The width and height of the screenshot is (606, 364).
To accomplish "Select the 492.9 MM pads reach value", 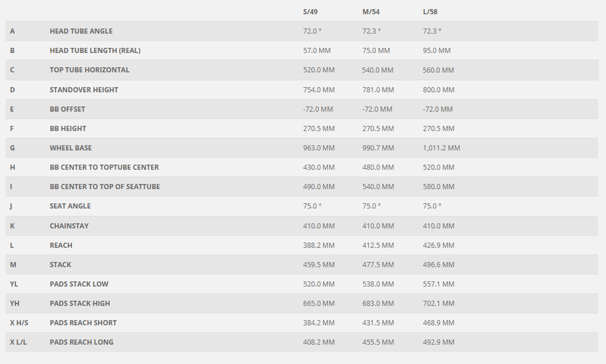I will point(438,342).
